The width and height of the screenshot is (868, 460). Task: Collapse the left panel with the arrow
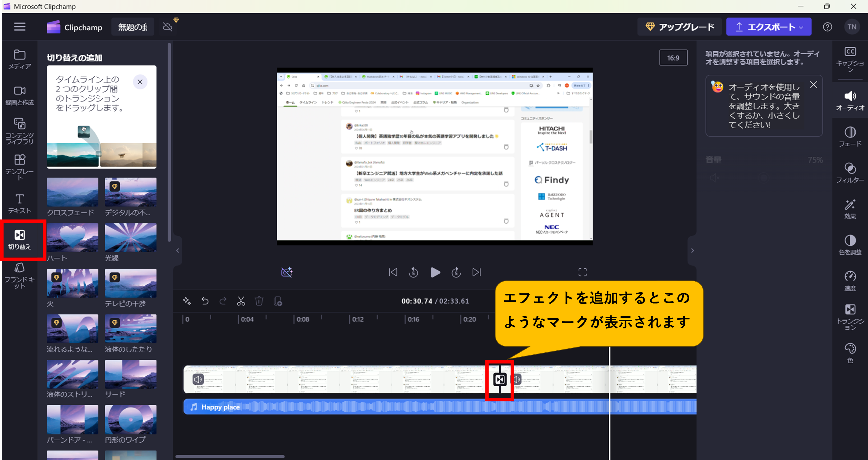(x=178, y=250)
